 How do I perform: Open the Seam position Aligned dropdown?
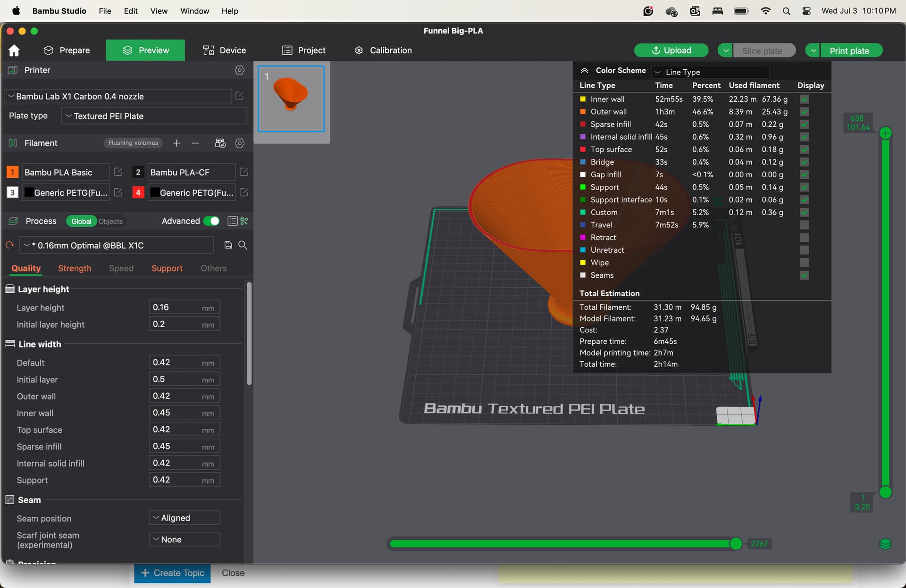[185, 518]
